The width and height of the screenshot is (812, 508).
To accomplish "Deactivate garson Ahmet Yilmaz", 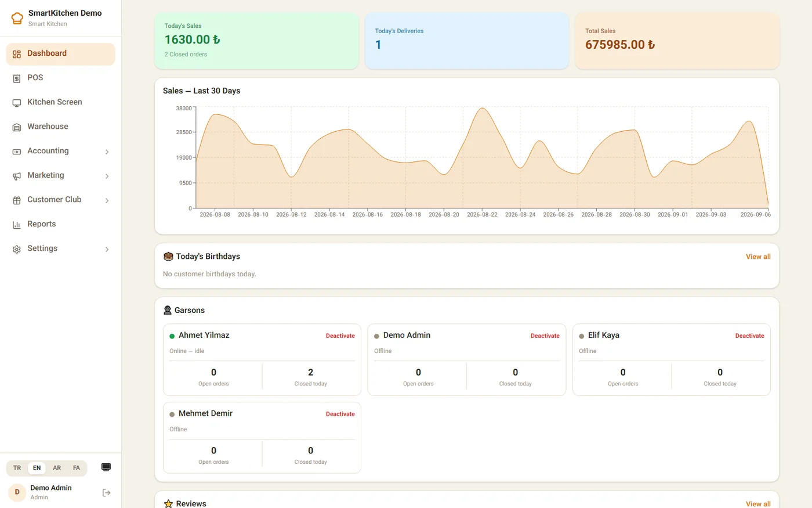I will [340, 336].
